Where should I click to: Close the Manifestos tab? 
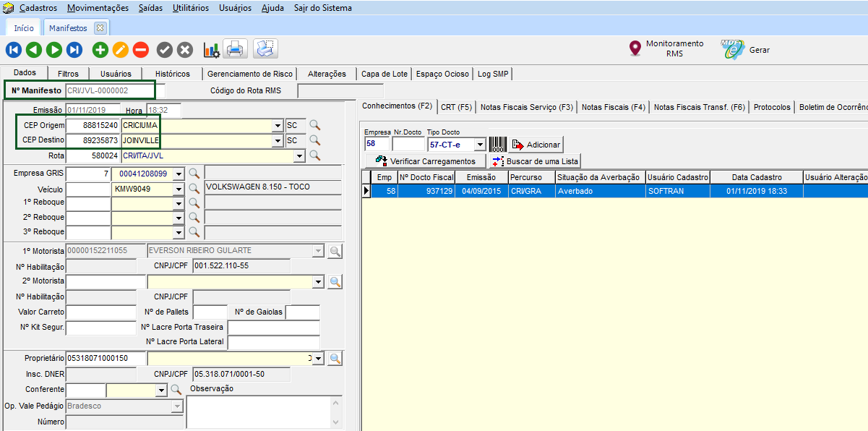tap(100, 28)
